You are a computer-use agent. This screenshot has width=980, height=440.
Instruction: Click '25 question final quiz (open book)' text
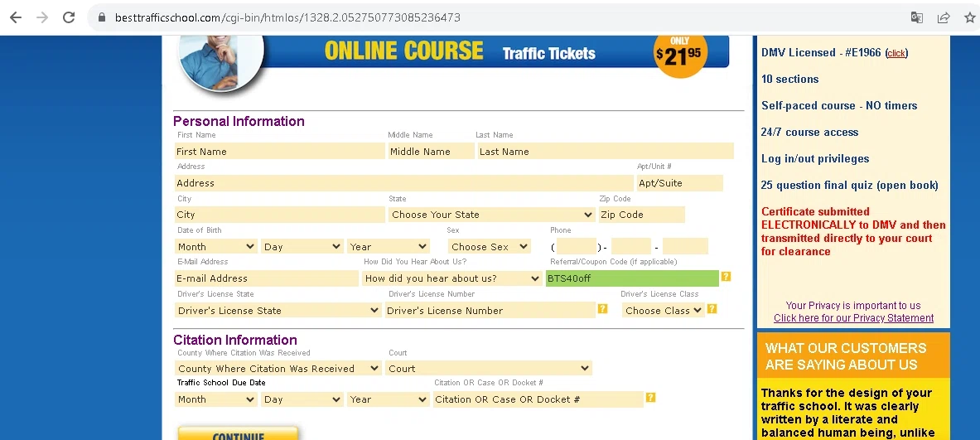(849, 185)
